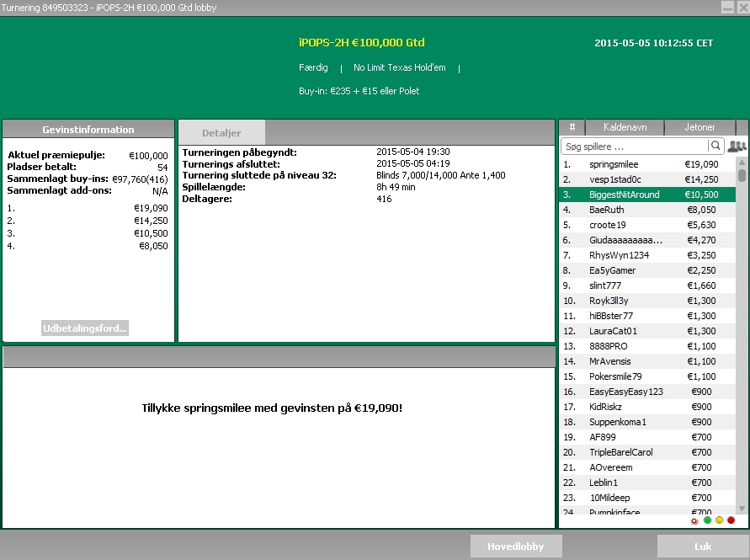
Task: Click Blinds 7,000/14,000 Ante 1,400 text
Action: pyautogui.click(x=440, y=175)
